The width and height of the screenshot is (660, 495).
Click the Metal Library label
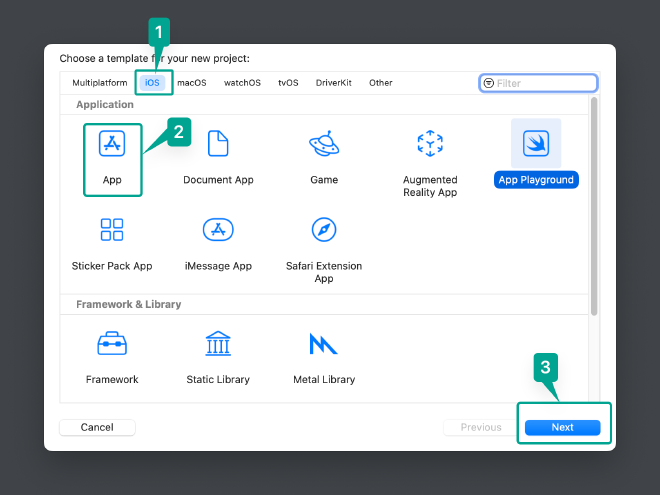pos(324,379)
